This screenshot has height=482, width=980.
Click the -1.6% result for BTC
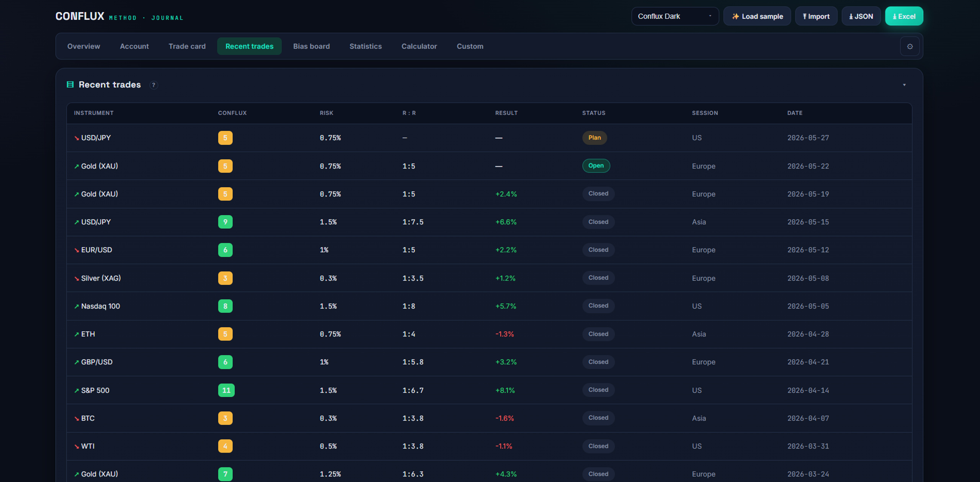pos(505,418)
